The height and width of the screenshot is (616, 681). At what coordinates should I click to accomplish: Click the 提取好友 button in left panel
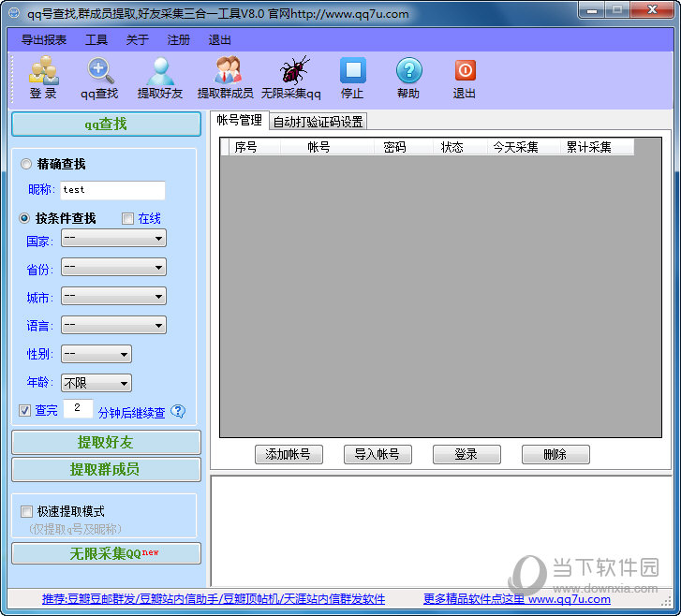(106, 443)
